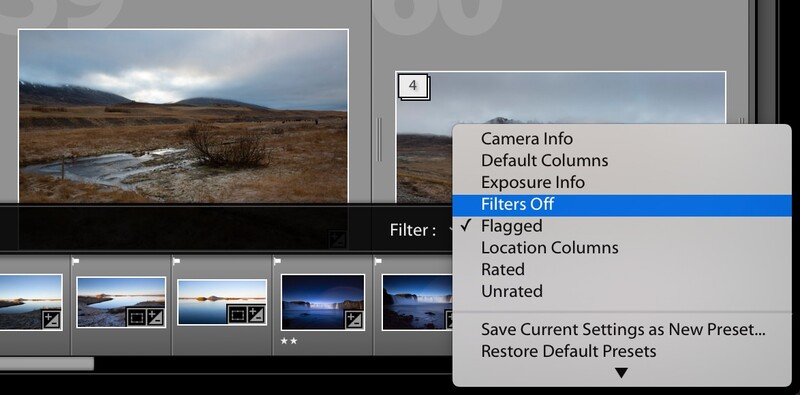This screenshot has height=395, width=800.
Task: Click develop adjustments badge on calm lake island thumbnail
Action: [x=256, y=314]
